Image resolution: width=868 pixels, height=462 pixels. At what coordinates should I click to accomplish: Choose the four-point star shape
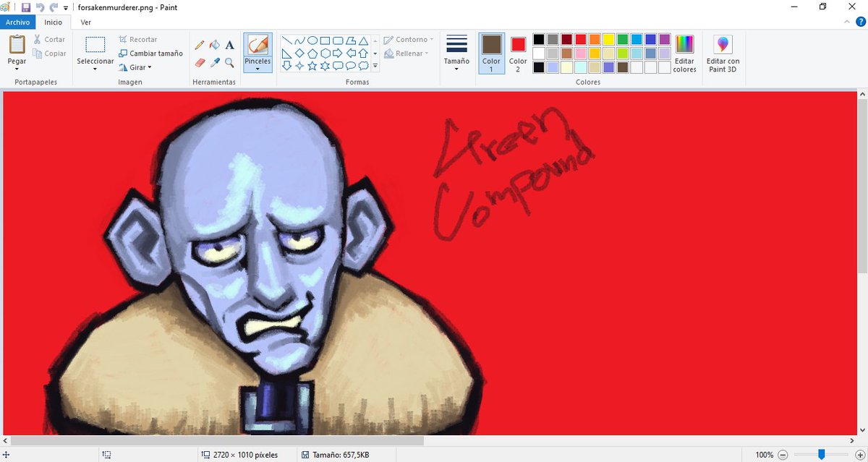299,66
